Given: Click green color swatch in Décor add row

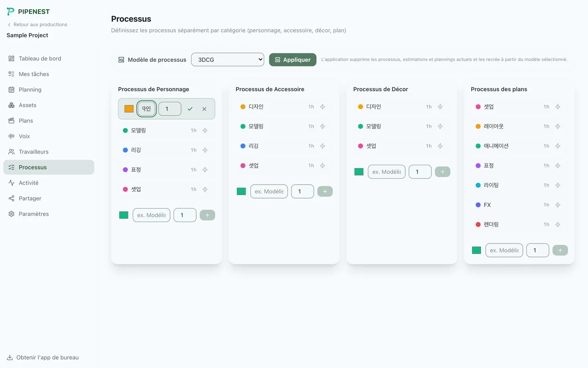Looking at the screenshot, I should [x=359, y=172].
